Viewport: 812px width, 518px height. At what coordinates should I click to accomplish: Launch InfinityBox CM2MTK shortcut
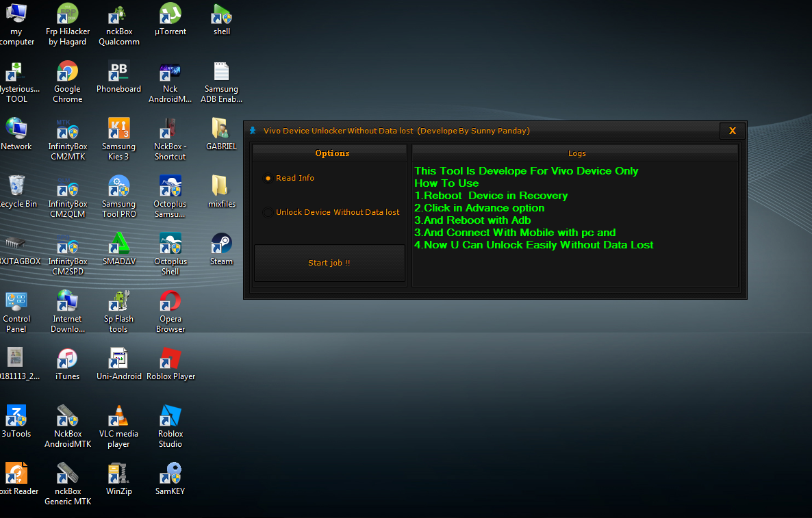(67, 139)
